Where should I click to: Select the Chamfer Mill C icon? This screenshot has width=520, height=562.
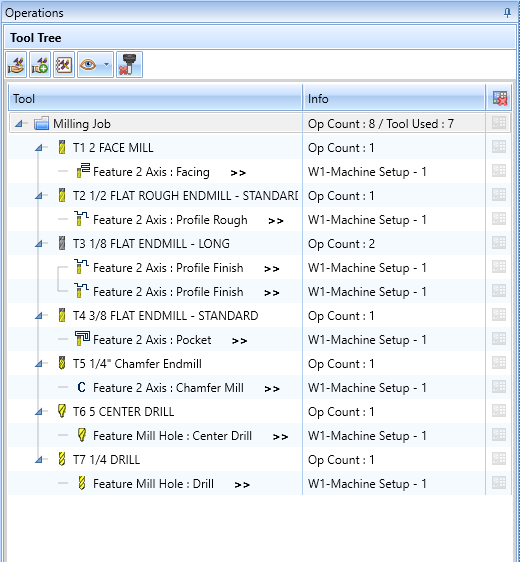click(x=82, y=387)
